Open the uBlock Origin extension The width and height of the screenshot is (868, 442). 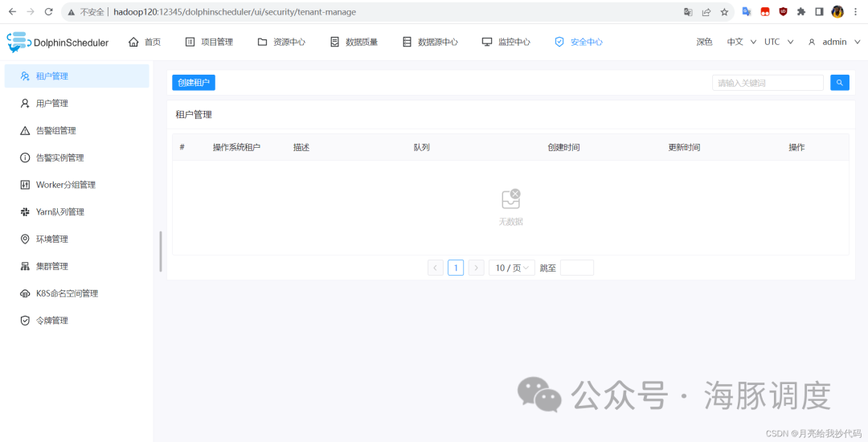(x=783, y=11)
